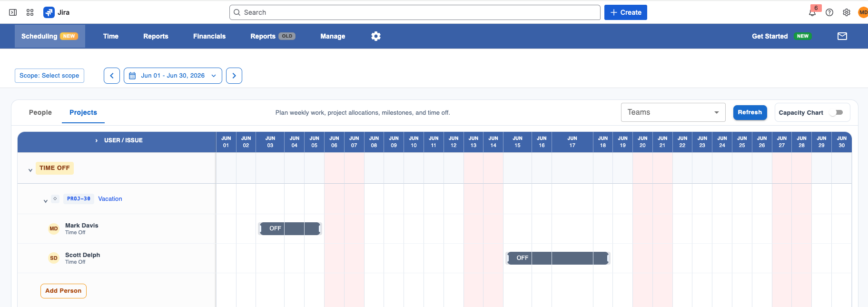Screen dimensions: 868x307
Task: Switch to the People tab
Action: click(x=40, y=112)
